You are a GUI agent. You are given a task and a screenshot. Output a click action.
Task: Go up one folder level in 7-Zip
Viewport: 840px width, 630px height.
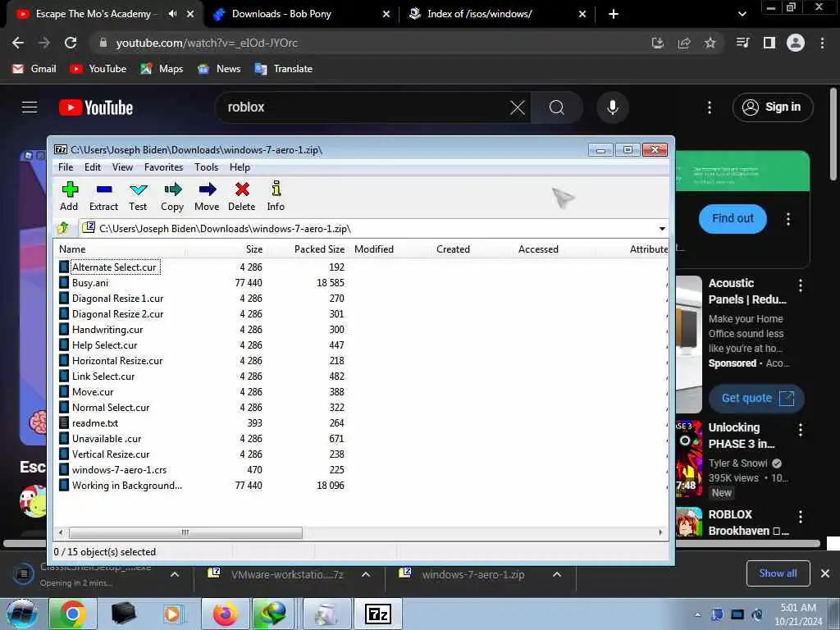point(63,228)
